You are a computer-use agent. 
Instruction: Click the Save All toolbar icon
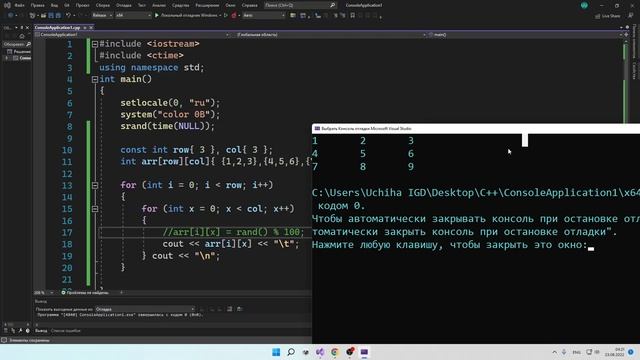coord(58,16)
